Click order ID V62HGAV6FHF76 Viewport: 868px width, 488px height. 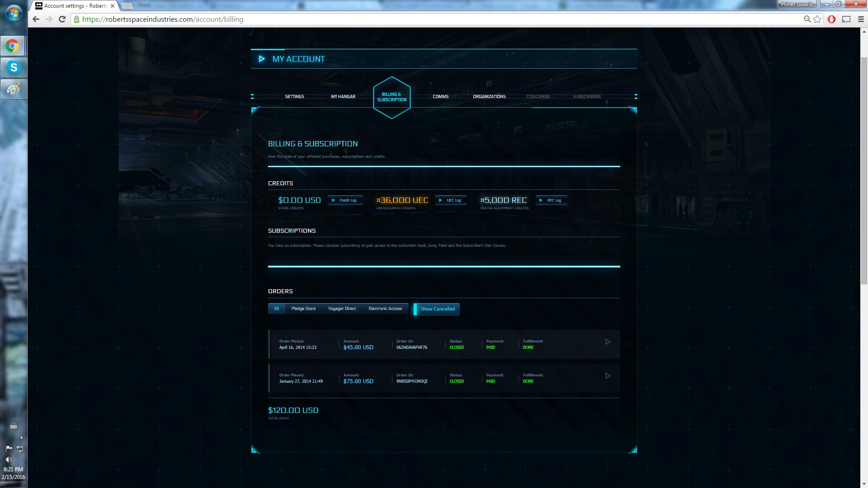(412, 347)
